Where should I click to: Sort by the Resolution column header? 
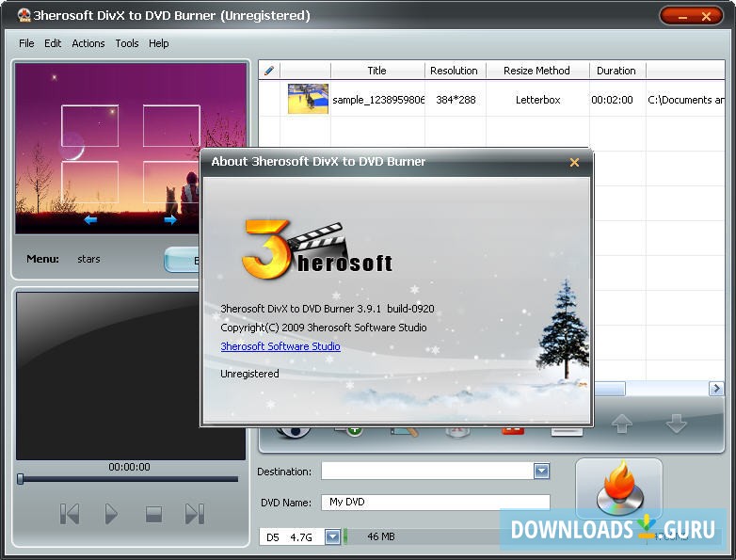pyautogui.click(x=454, y=71)
